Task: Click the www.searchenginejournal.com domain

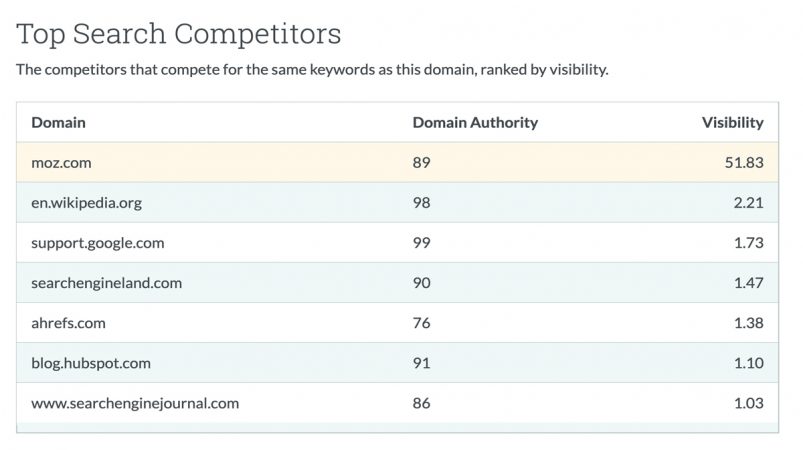Action: [x=135, y=403]
